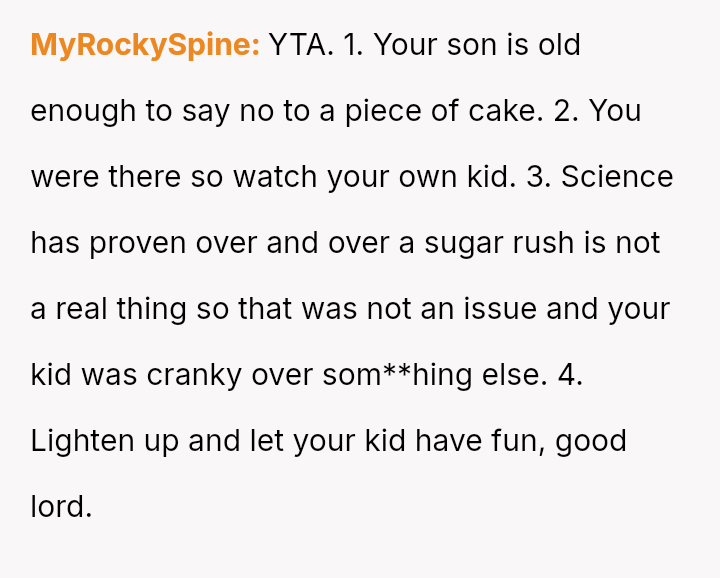This screenshot has width=720, height=578.
Task: Click the word cranky
Action: pyautogui.click(x=194, y=376)
